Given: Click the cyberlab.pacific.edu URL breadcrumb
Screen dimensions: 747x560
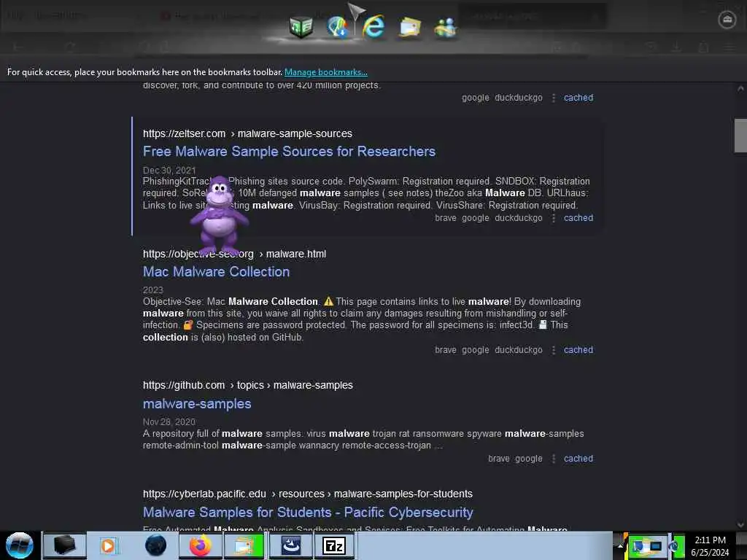Looking at the screenshot, I should click(308, 494).
